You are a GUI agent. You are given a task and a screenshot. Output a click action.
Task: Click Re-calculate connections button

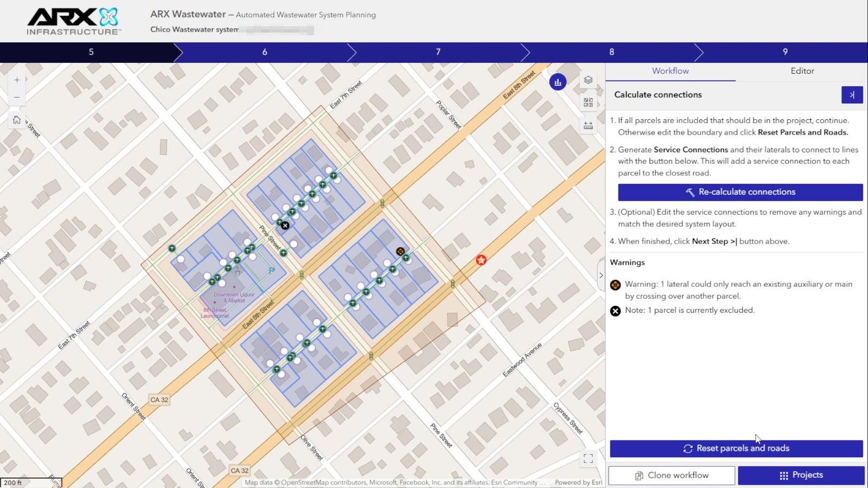[741, 192]
